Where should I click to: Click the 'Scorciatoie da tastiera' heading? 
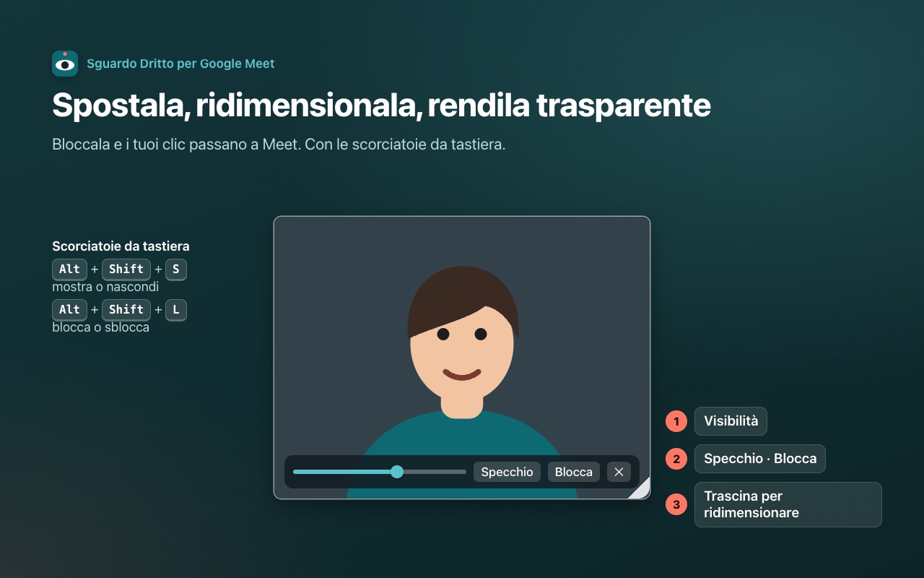tap(121, 246)
